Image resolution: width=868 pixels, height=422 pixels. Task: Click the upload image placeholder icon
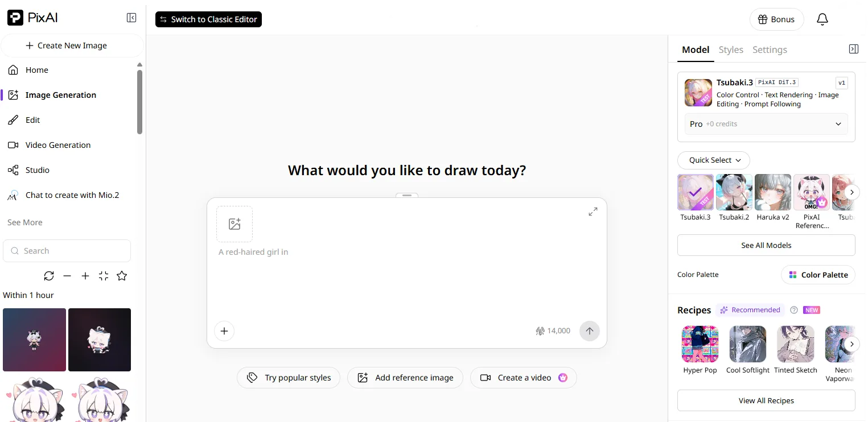(x=235, y=224)
